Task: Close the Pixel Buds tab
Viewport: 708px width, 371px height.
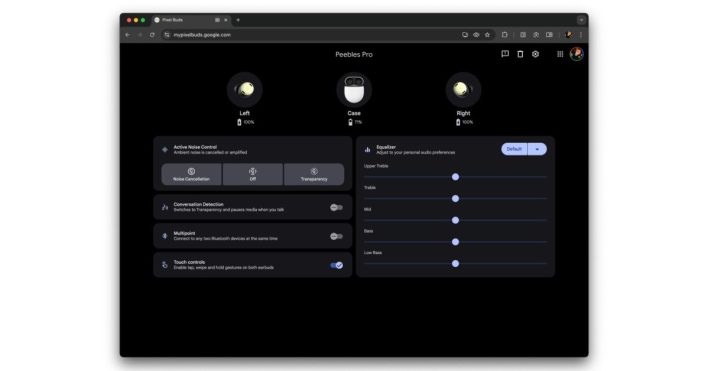Action: click(226, 20)
